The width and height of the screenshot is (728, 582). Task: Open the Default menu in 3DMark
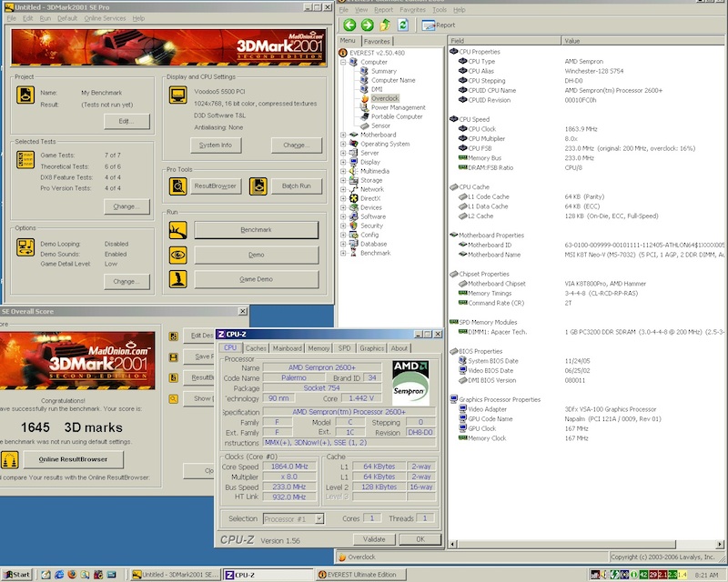point(67,18)
